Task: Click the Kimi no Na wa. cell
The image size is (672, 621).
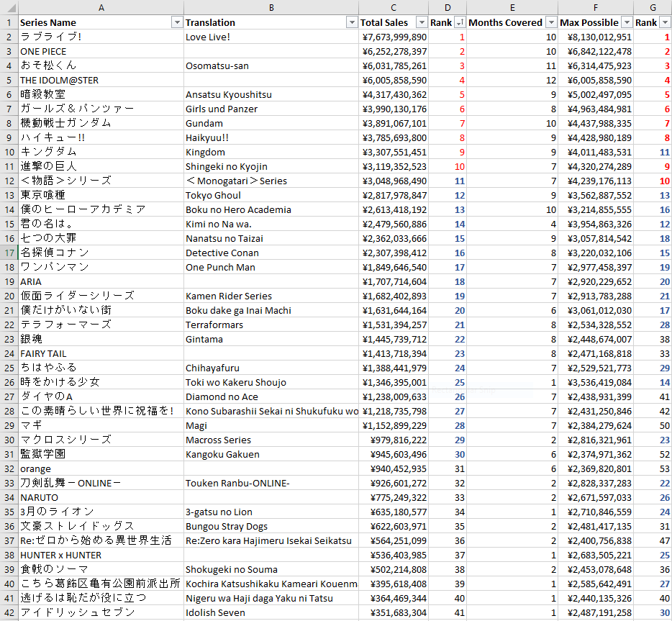Action: tap(271, 224)
